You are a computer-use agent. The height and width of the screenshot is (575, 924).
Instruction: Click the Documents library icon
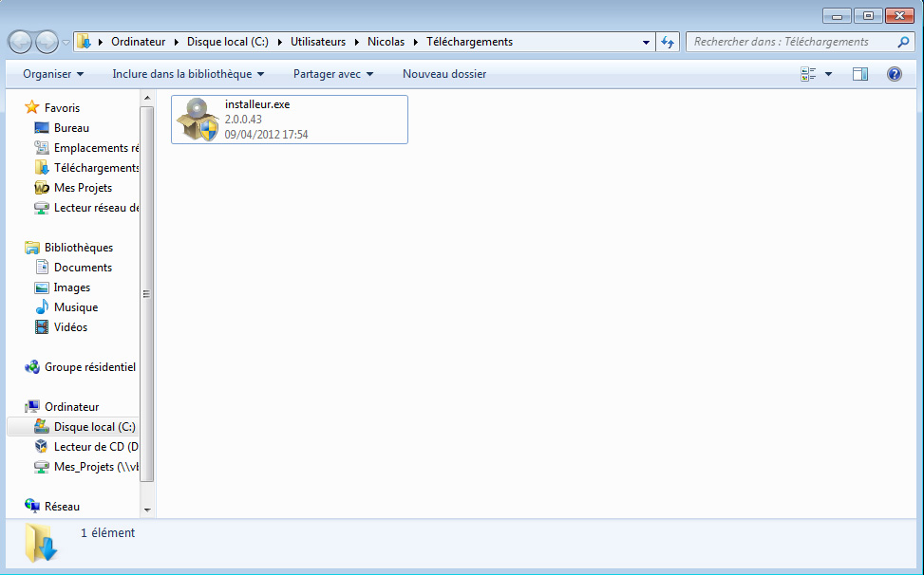41,268
